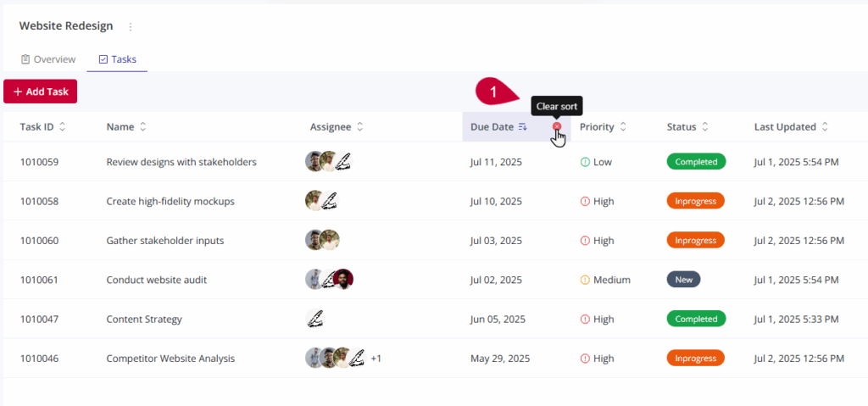Select the Tasks tab
The width and height of the screenshot is (868, 406).
(x=117, y=59)
